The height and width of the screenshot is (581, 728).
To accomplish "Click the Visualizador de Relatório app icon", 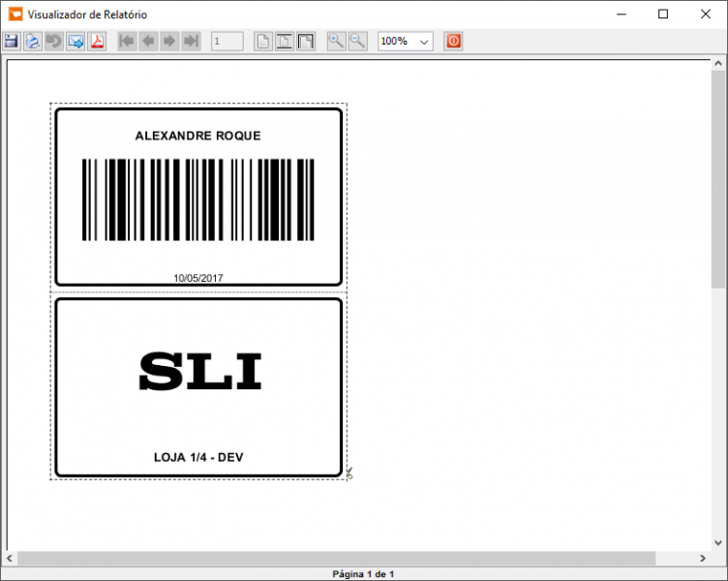I will (x=15, y=15).
